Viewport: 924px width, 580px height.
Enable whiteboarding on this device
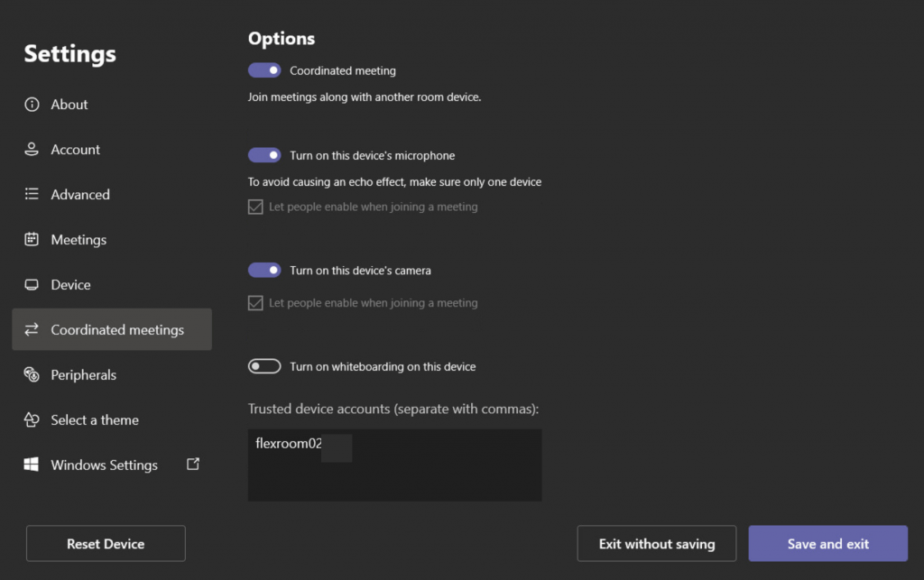pos(265,366)
